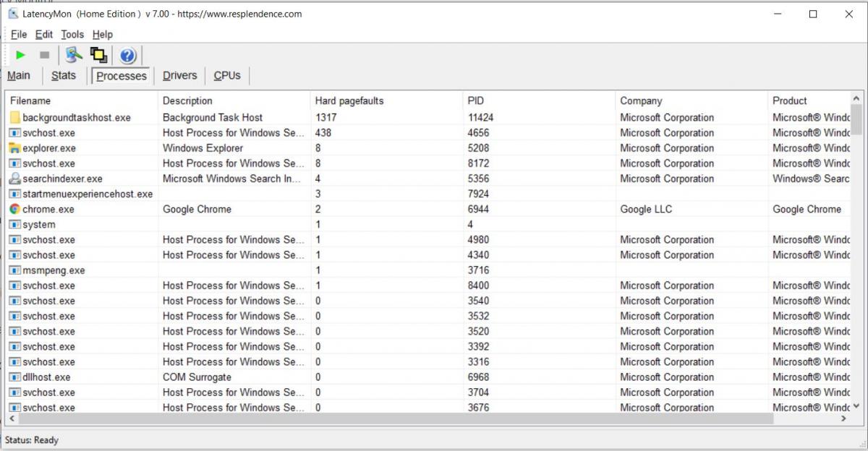The width and height of the screenshot is (868, 451).
Task: Switch to the Main tab
Action: [x=19, y=76]
